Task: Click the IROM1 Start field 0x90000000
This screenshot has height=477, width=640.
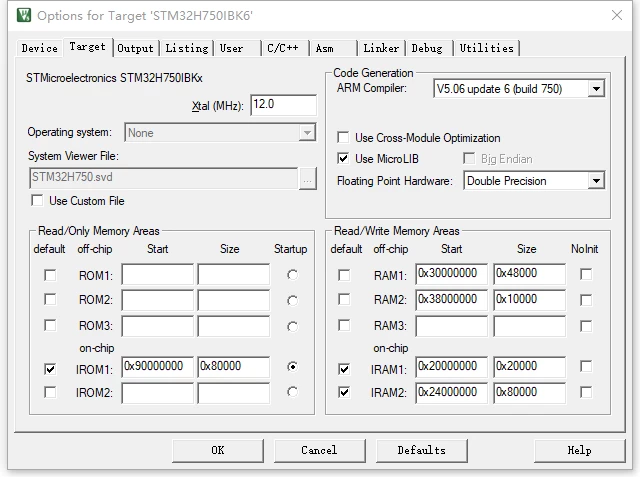Action: point(158,367)
